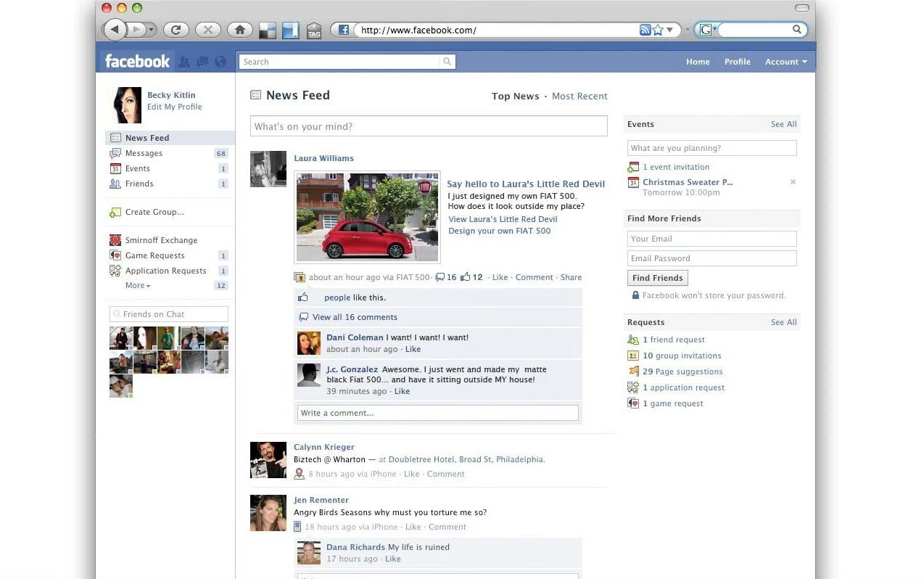The width and height of the screenshot is (924, 579).
Task: Open the Account dropdown menu
Action: coord(785,62)
